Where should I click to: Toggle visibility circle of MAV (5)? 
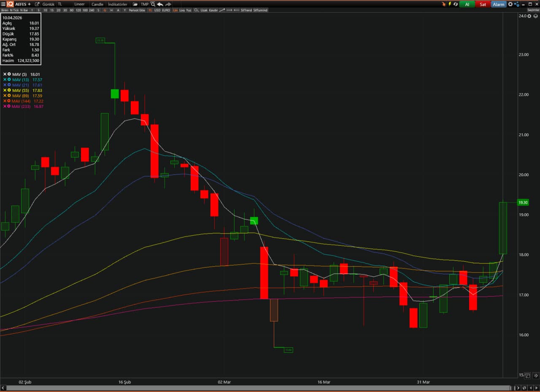click(x=9, y=74)
